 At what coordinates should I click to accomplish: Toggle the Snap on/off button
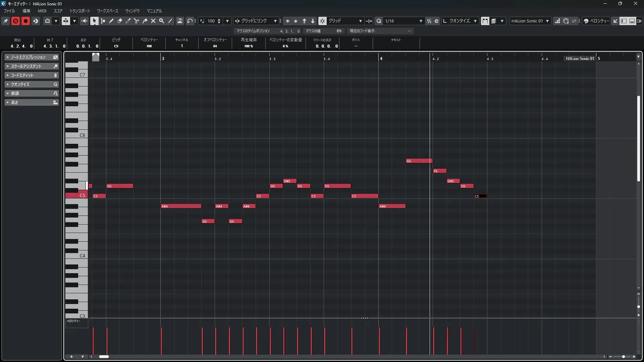322,21
